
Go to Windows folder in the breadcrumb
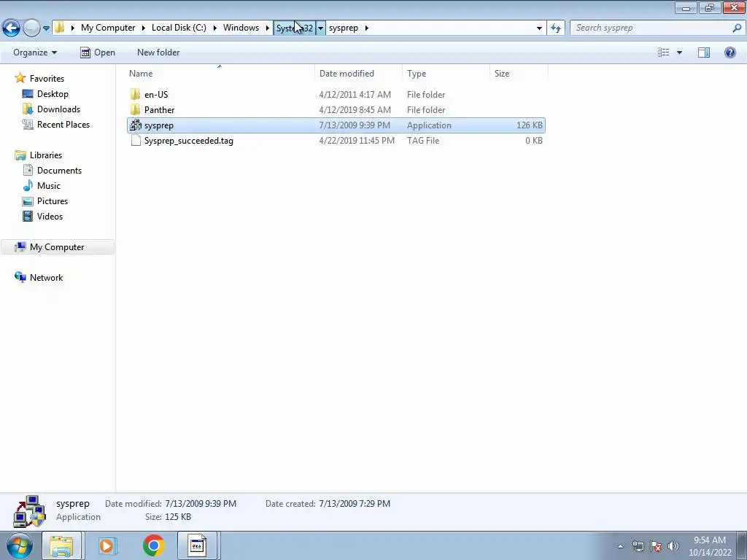[x=241, y=28]
